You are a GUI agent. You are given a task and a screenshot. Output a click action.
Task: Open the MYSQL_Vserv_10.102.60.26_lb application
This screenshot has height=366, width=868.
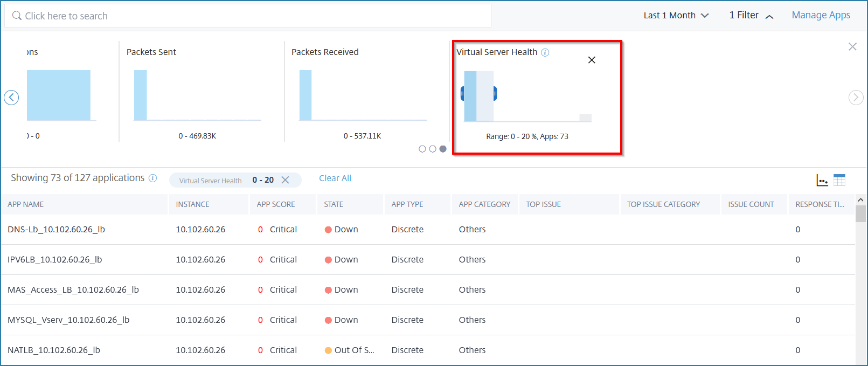tap(68, 320)
